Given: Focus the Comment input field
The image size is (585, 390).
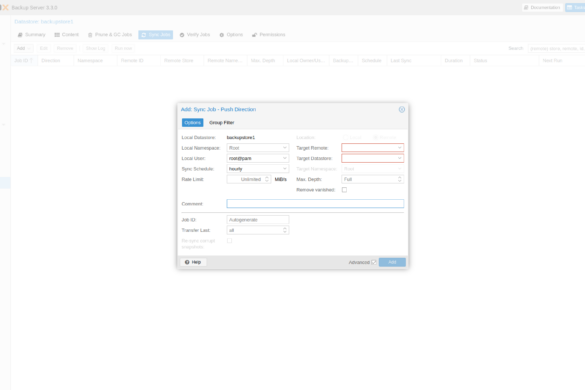Looking at the screenshot, I should coord(315,204).
